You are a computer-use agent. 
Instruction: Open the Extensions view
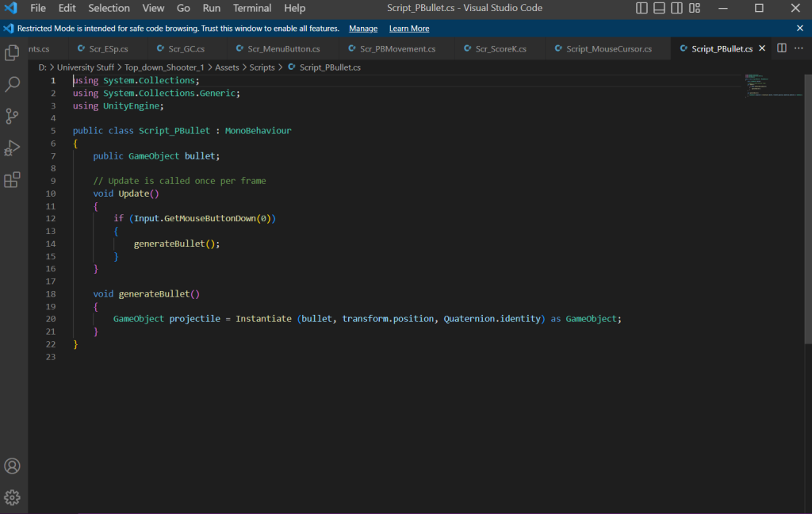(13, 180)
